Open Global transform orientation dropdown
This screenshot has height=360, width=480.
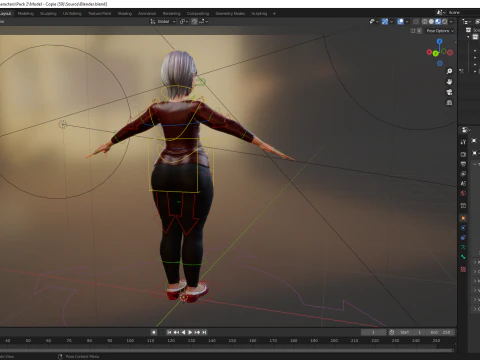(163, 22)
